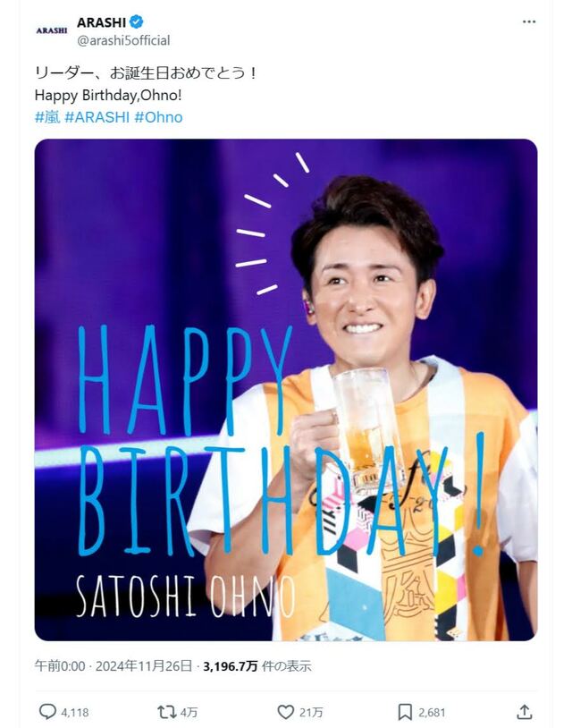The image size is (572, 728).
Task: Click the repost arrows icon
Action: pos(166,712)
